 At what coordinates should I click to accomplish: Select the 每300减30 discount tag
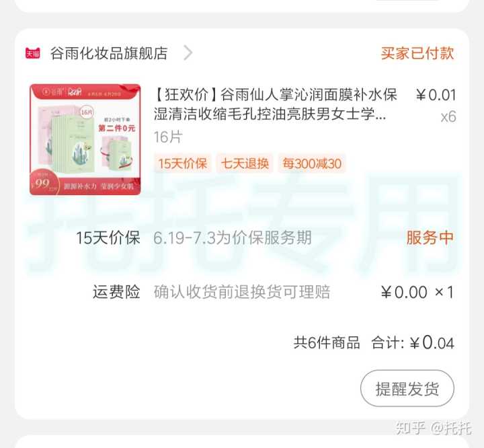(x=312, y=163)
